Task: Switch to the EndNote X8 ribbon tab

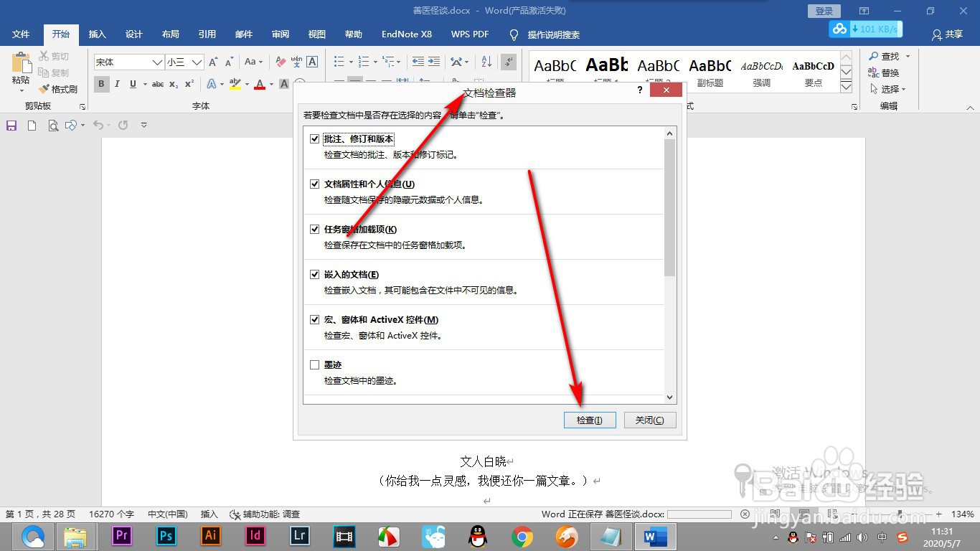Action: 406,34
